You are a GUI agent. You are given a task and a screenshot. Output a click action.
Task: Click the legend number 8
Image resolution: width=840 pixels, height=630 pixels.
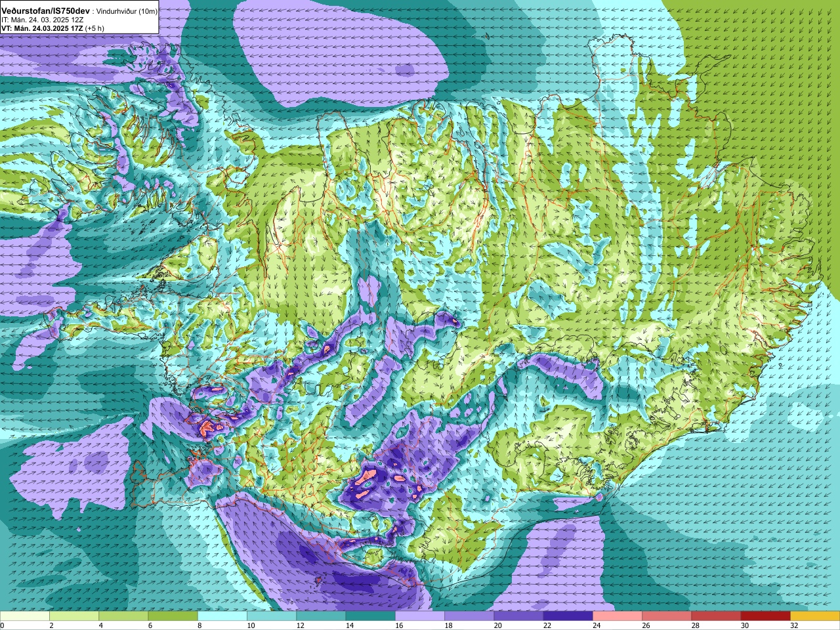click(x=199, y=625)
